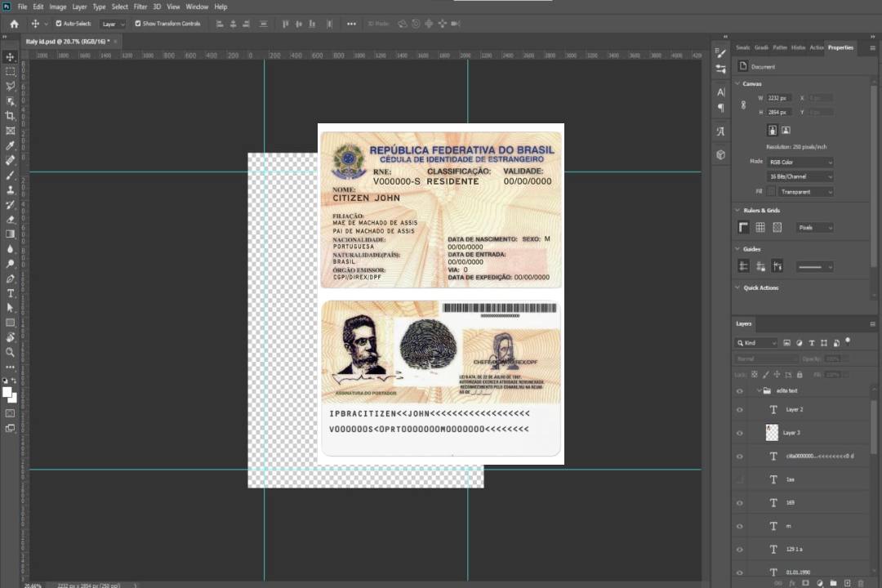Open the RGB Color mode dropdown
This screenshot has width=882, height=588.
pos(800,162)
